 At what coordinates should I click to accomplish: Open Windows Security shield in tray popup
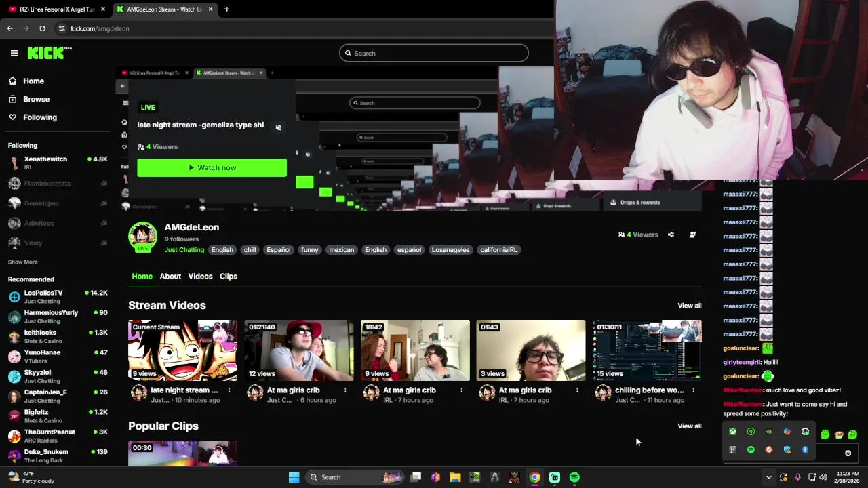[x=787, y=449]
